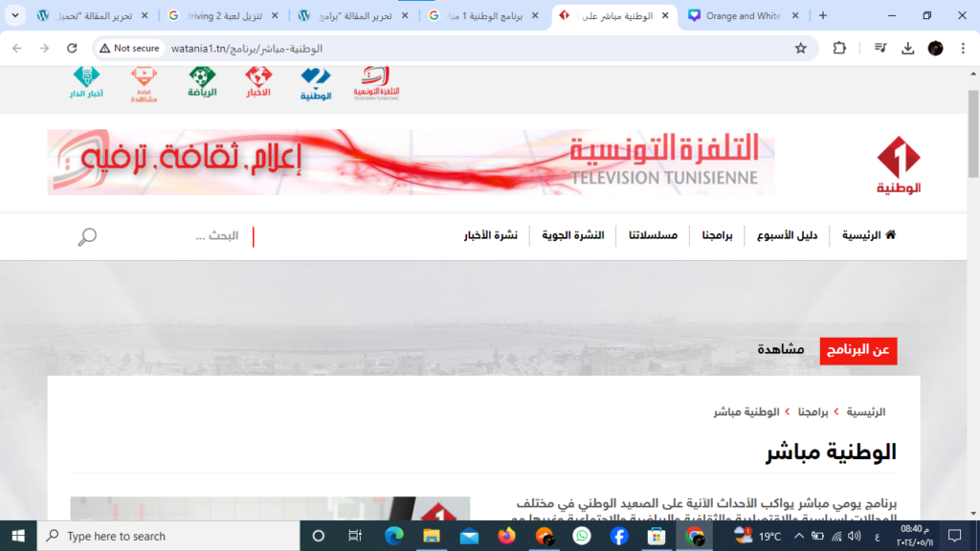
Task: Bookmark this page with the star icon
Action: pos(801,48)
